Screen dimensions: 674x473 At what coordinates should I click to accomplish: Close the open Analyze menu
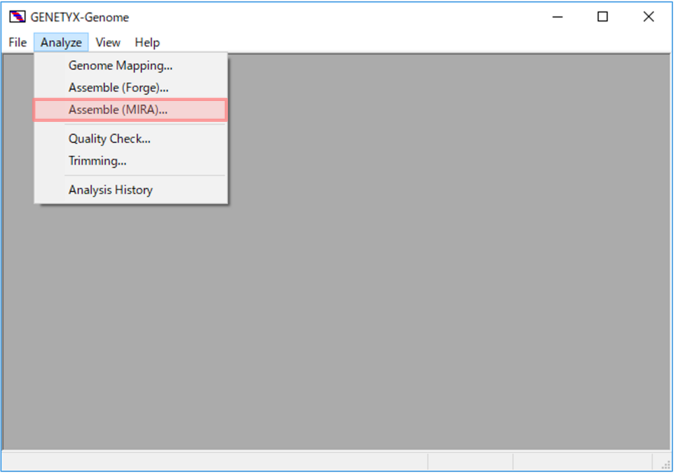coord(61,43)
